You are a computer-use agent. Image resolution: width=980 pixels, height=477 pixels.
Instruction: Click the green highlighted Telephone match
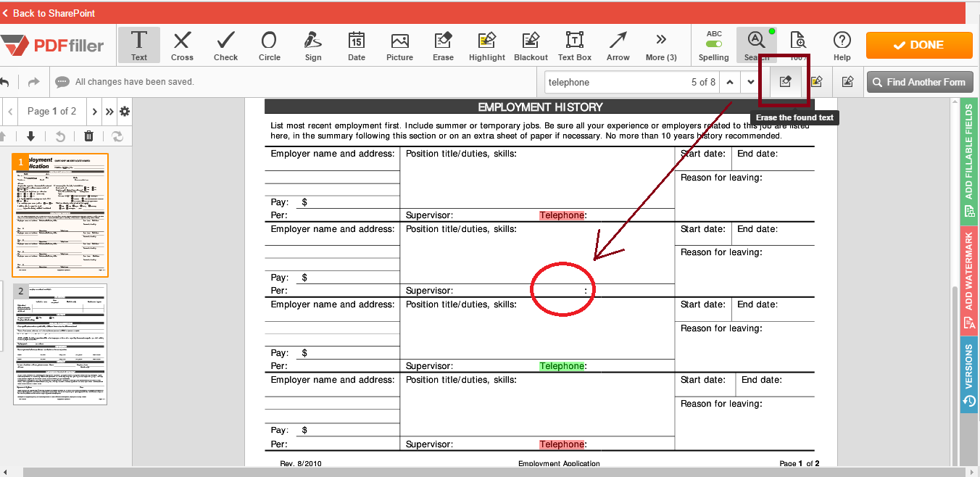tap(562, 366)
